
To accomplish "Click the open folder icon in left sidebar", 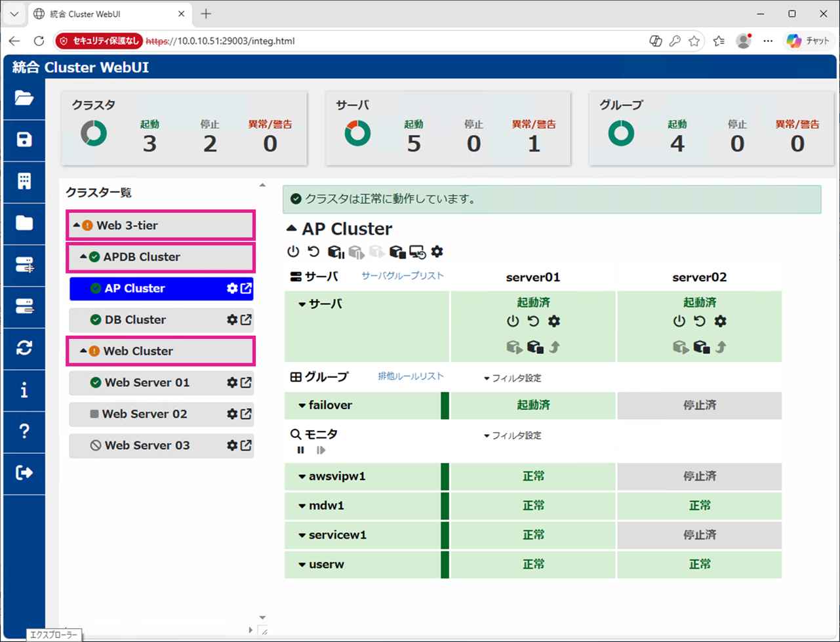I will coord(24,98).
